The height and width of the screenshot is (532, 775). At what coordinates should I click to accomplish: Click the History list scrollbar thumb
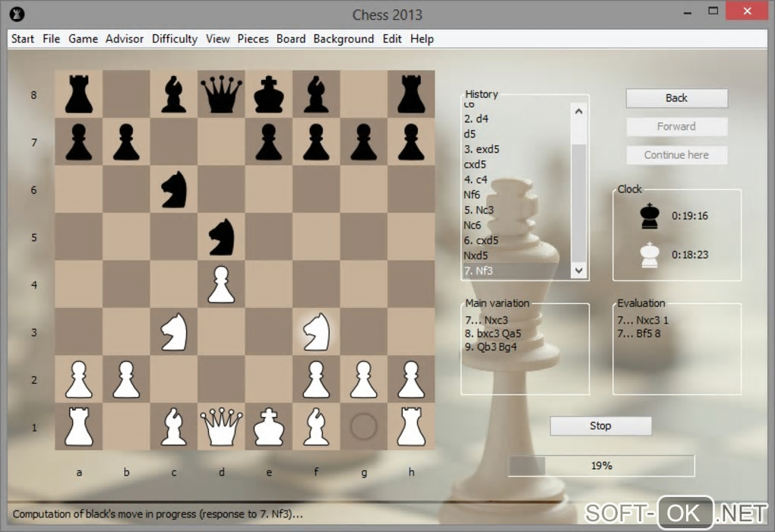coord(579,203)
